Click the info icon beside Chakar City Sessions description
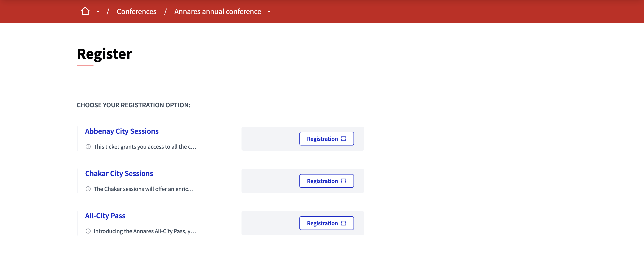The height and width of the screenshot is (256, 644). 88,189
